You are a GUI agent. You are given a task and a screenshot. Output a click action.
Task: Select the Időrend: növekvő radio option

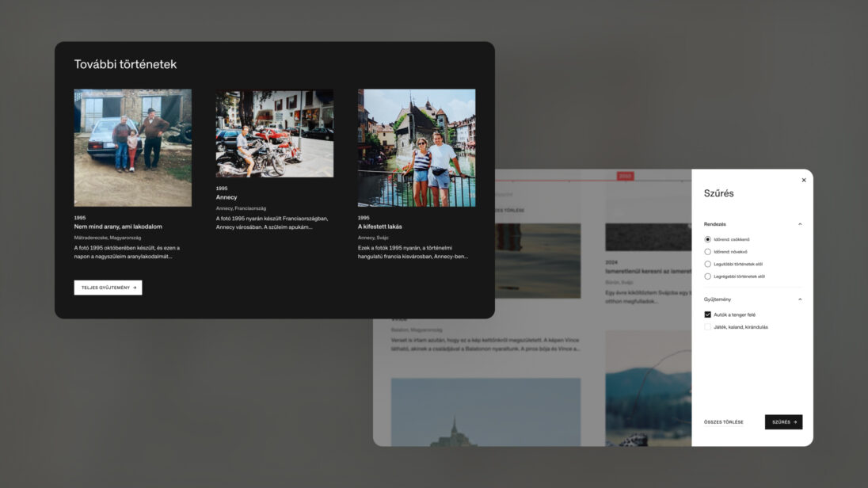click(x=707, y=251)
